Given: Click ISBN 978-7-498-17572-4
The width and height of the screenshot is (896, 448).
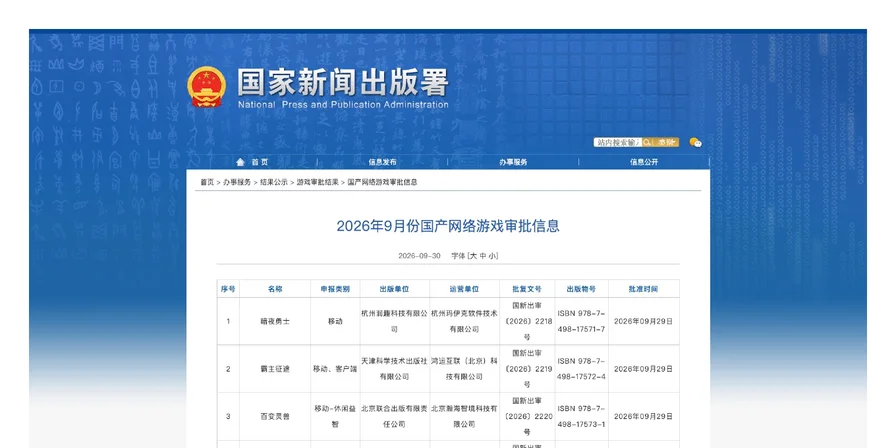Looking at the screenshot, I should coord(581,369).
